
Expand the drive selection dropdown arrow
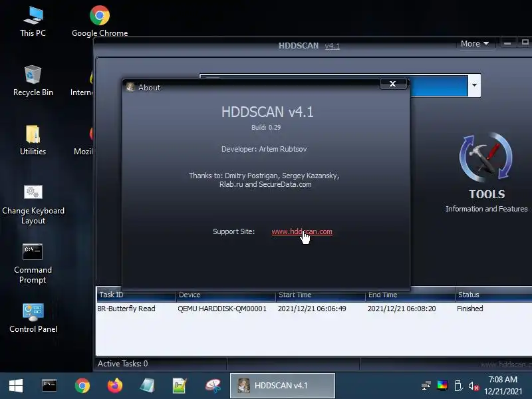(x=474, y=85)
